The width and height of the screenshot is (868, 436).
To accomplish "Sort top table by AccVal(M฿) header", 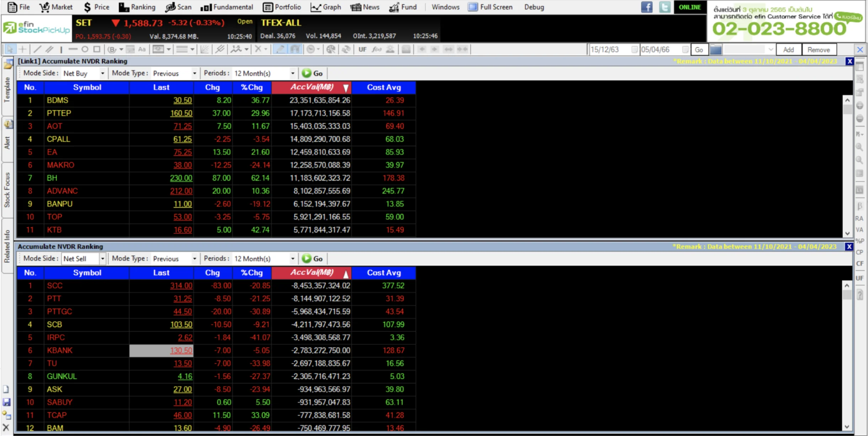I will 312,87.
